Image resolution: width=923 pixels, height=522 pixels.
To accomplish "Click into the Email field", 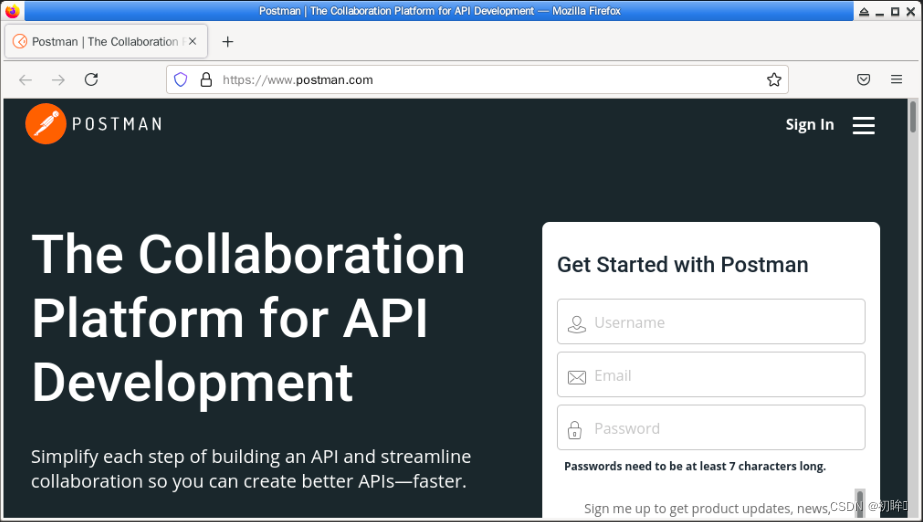I will (x=711, y=374).
